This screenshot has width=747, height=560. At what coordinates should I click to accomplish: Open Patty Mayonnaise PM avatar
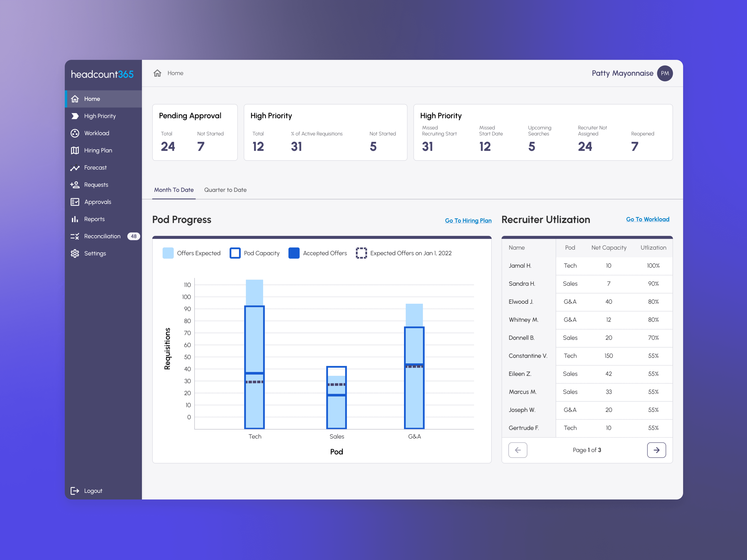pos(665,73)
